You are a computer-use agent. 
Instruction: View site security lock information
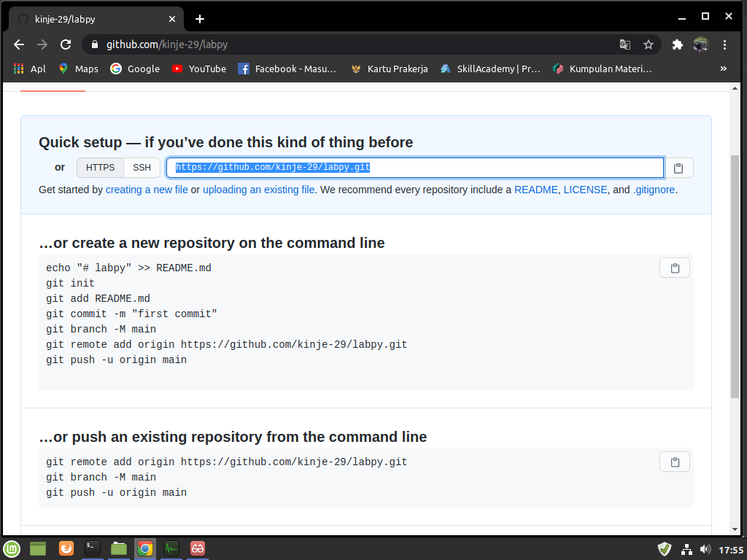click(x=95, y=44)
